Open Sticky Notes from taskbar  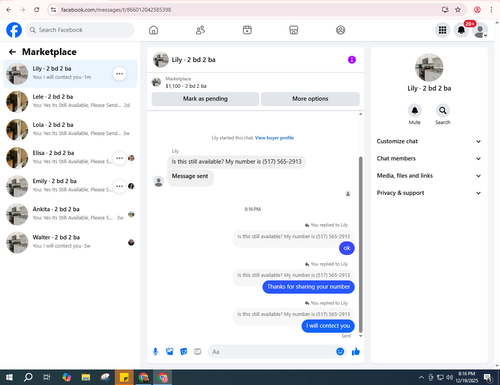click(124, 377)
